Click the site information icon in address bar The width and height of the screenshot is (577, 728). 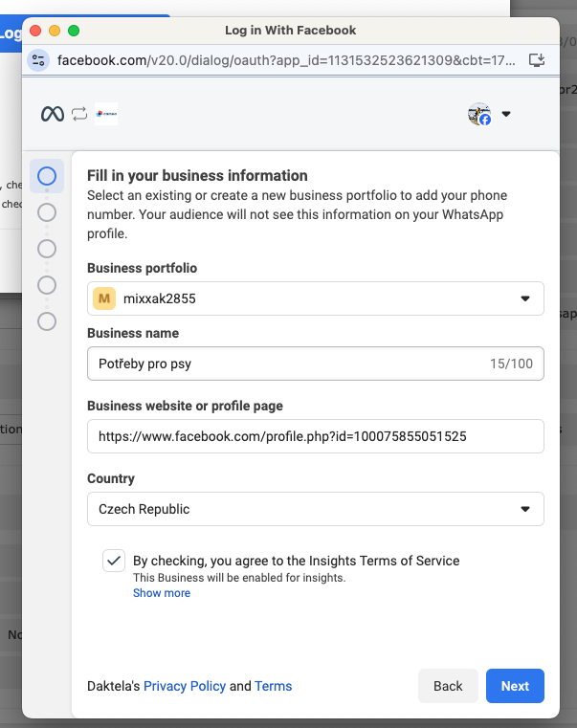click(x=38, y=59)
